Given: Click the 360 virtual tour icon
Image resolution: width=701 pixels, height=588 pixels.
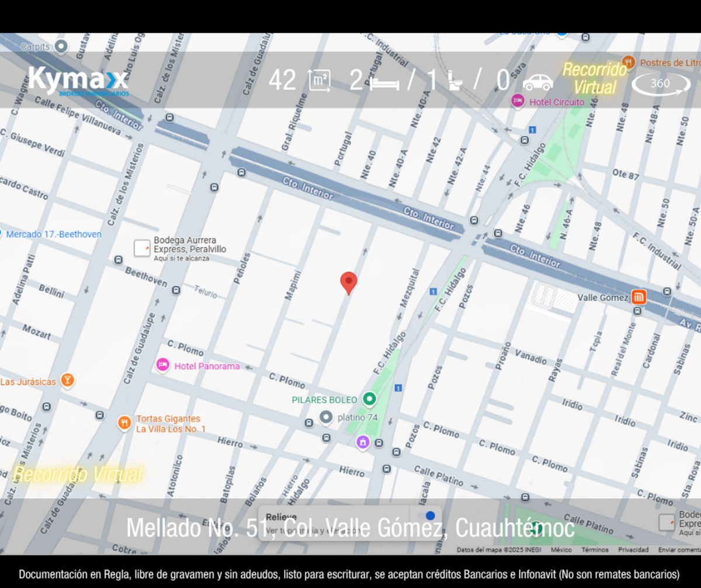Looking at the screenshot, I should 661,84.
